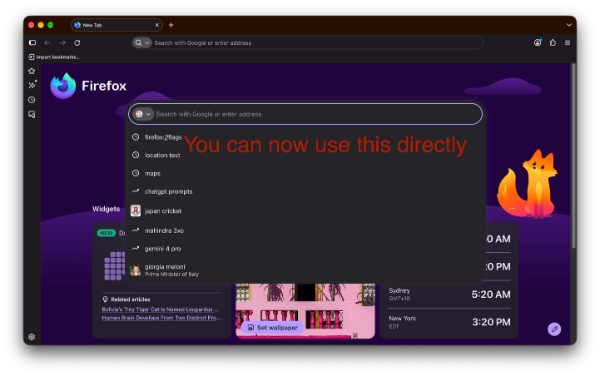Click the japan cricket thumbnail icon
Viewport: 600px width, 376px height.
135,211
